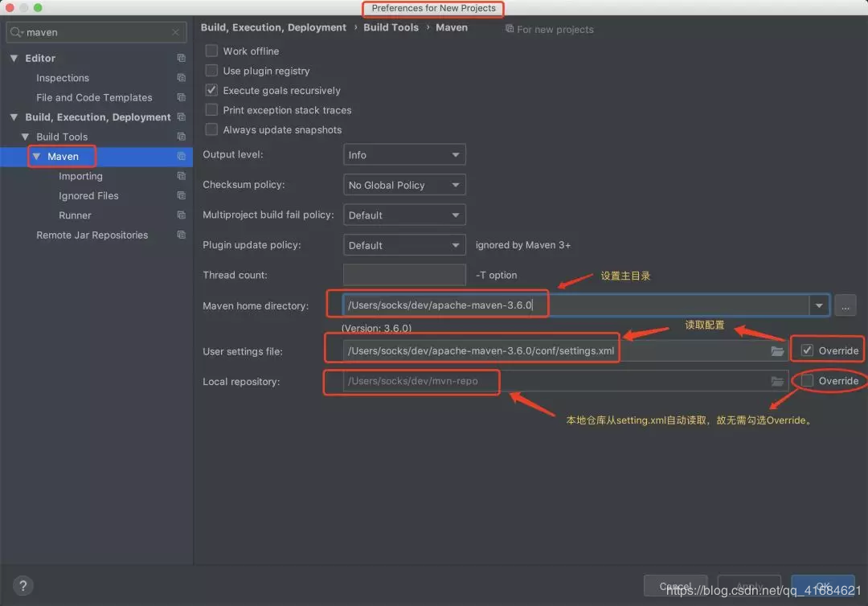Screen dimensions: 868x606
Task: Collapse the Editor tree section
Action: (x=14, y=58)
